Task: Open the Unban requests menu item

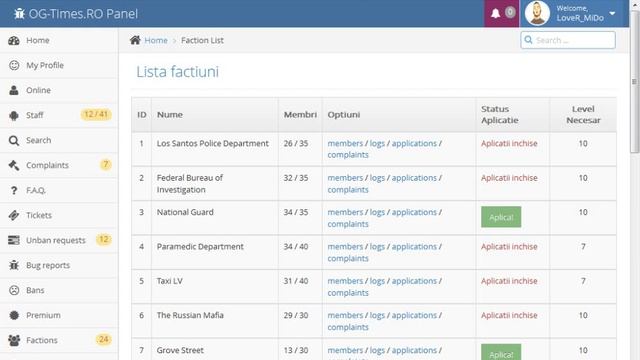Action: pos(59,240)
